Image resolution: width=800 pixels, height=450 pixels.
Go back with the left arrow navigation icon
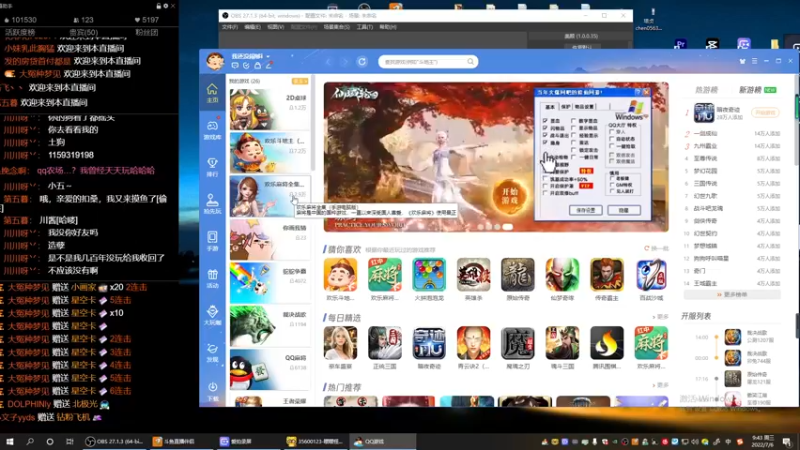(329, 62)
